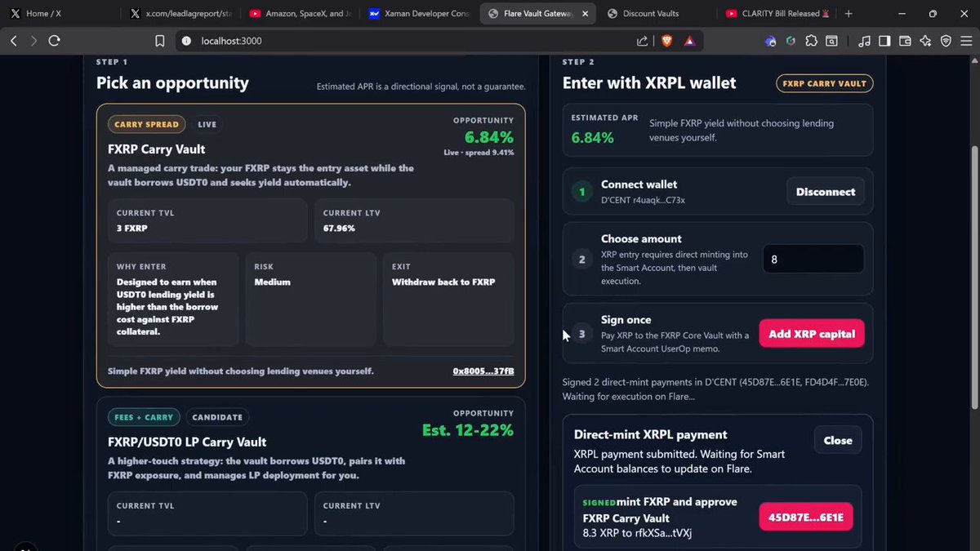This screenshot has width=980, height=551.
Task: Bookmark this page
Action: [x=160, y=41]
